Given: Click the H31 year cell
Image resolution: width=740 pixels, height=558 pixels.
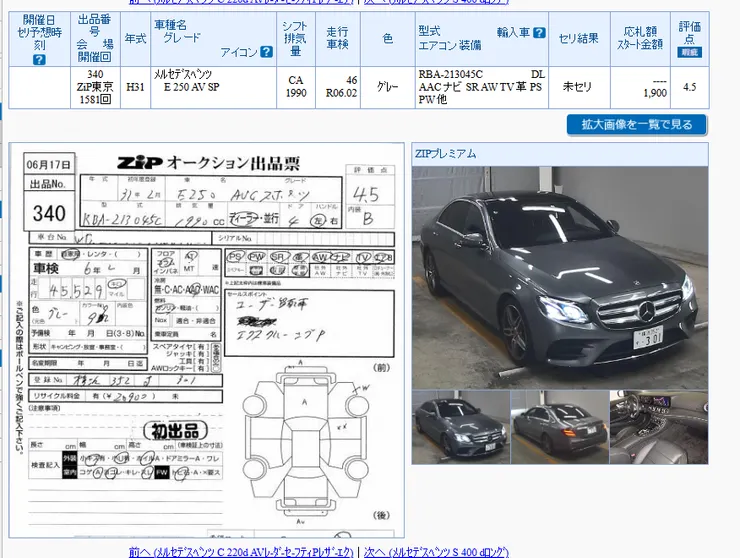Looking at the screenshot, I should click(x=135, y=87).
